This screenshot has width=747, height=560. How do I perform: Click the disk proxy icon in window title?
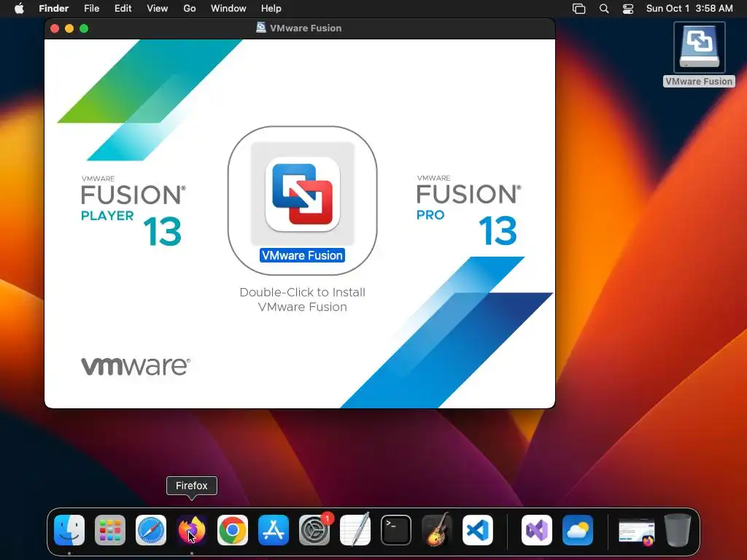click(261, 28)
